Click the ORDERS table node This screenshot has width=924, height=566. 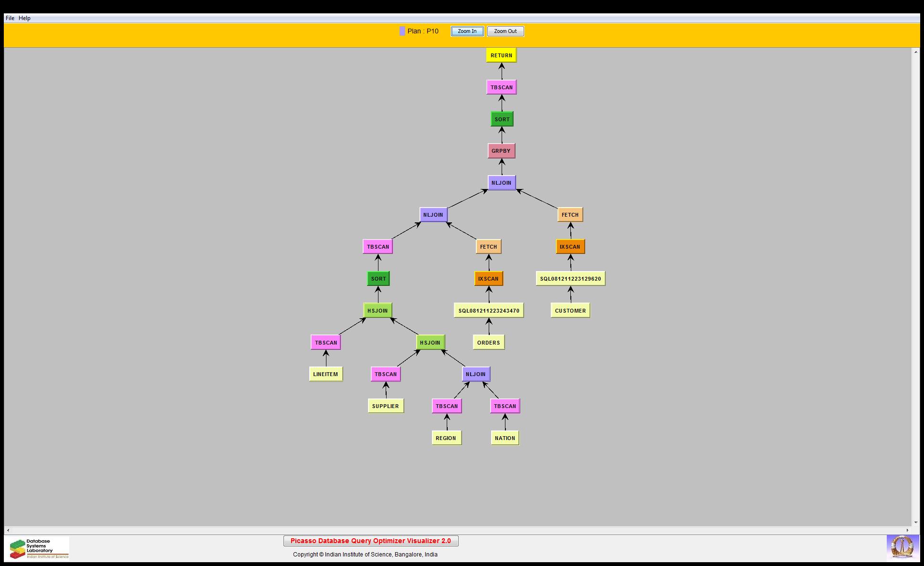(x=488, y=343)
